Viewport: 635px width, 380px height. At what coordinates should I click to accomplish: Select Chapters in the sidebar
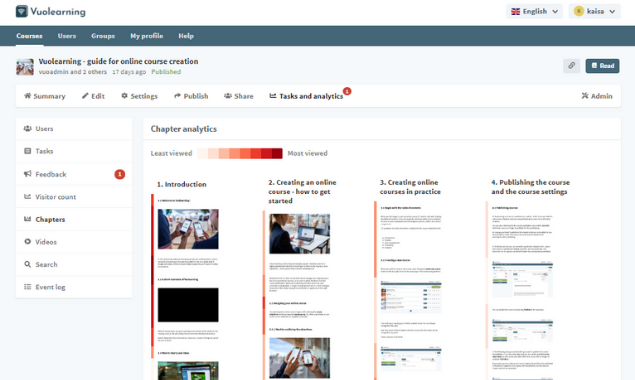coord(74,219)
